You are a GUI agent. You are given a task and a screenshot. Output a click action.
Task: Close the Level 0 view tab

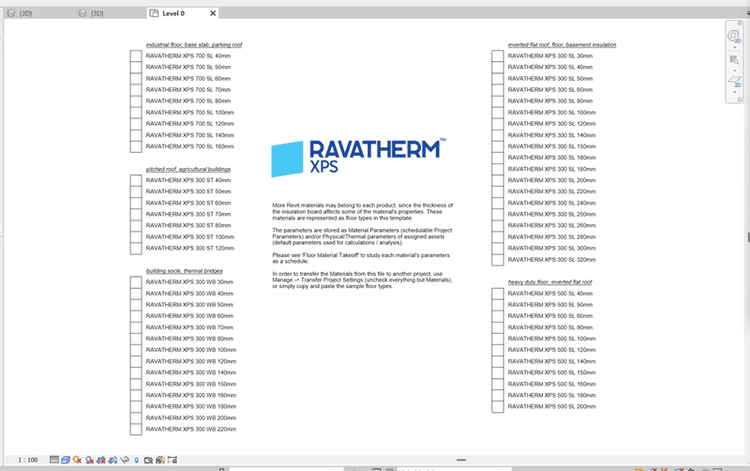click(213, 13)
